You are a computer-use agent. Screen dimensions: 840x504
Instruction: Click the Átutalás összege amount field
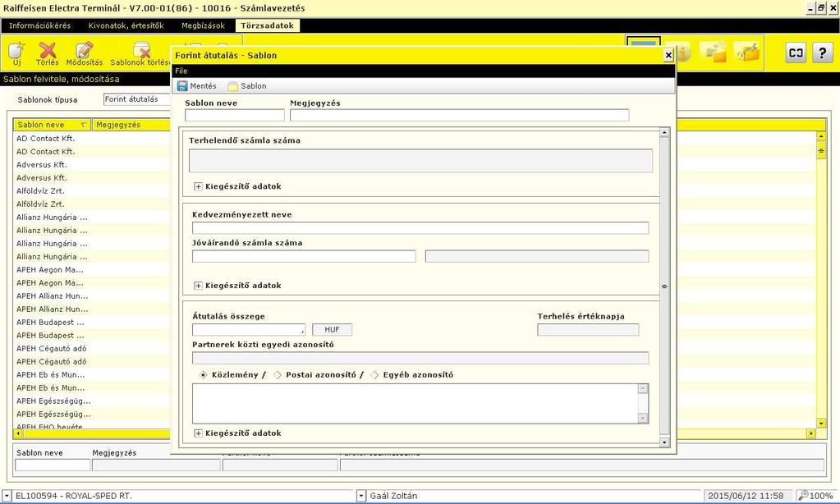[x=249, y=329]
